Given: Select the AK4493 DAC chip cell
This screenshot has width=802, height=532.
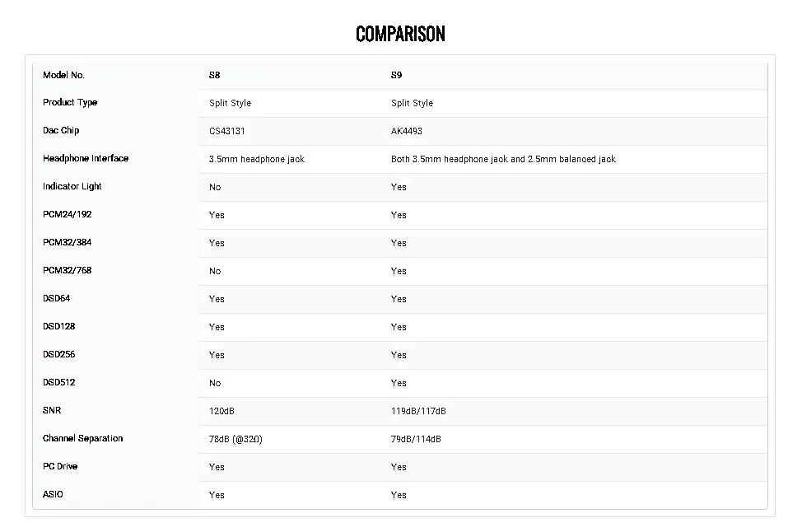Looking at the screenshot, I should click(x=407, y=131).
